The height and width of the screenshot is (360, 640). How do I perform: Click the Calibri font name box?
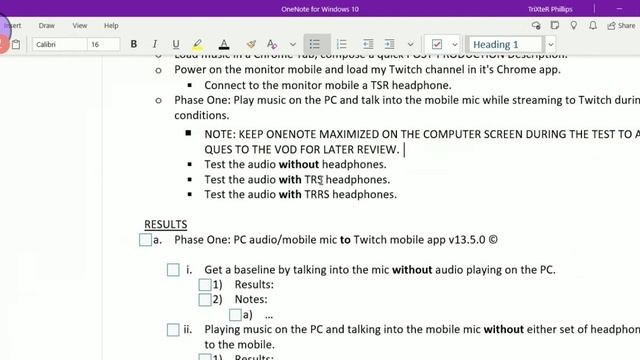60,44
